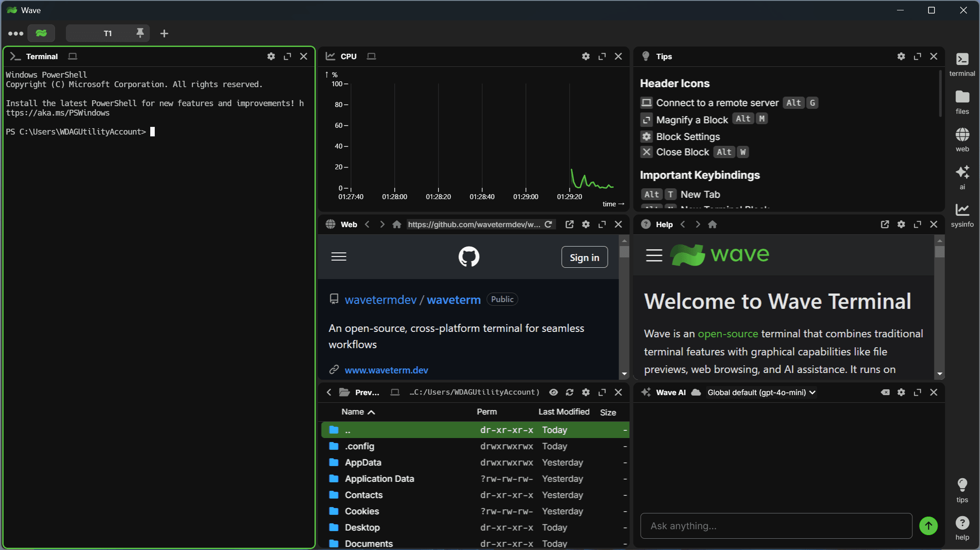Screen dimensions: 980x550
Task: Click the Web block vertical scrollbar thumb
Action: 624,251
